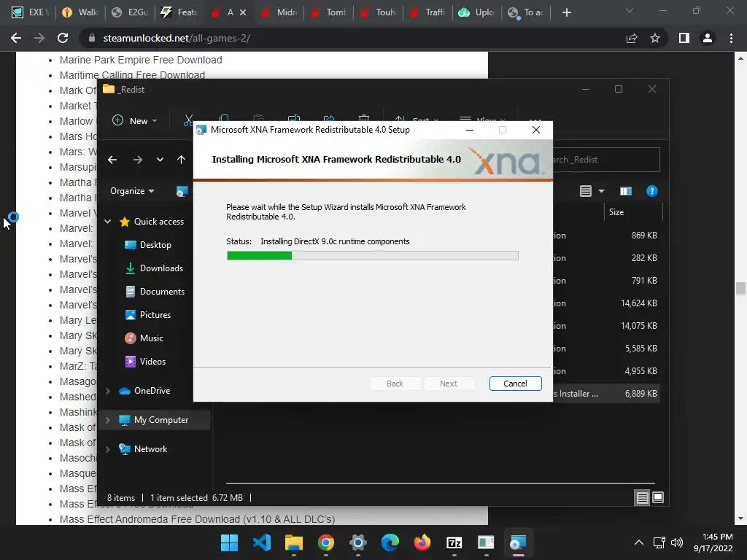The height and width of the screenshot is (560, 747).
Task: Bookmark this page with the star icon
Action: [x=655, y=38]
